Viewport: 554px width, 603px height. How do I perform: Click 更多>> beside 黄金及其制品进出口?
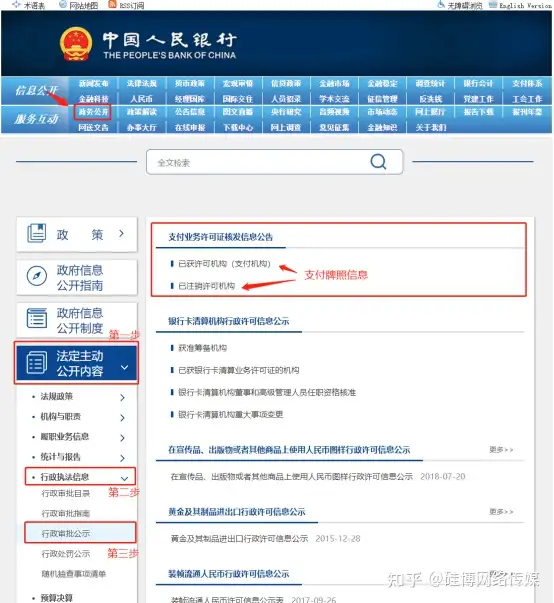point(501,512)
